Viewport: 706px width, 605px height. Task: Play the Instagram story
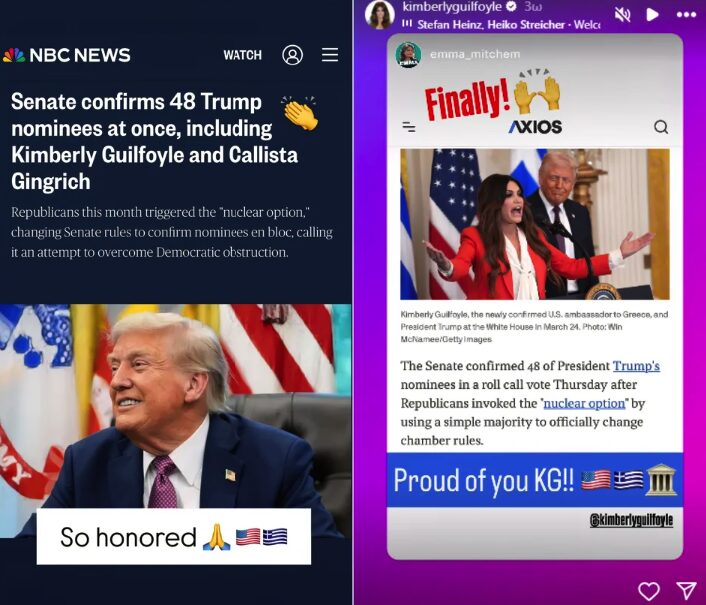tap(652, 15)
